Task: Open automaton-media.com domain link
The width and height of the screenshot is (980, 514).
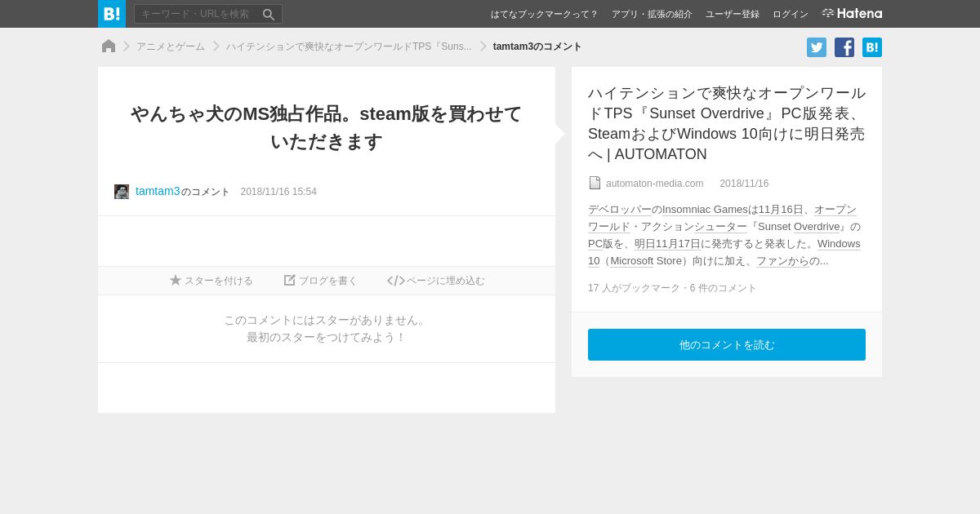Action: tap(654, 184)
